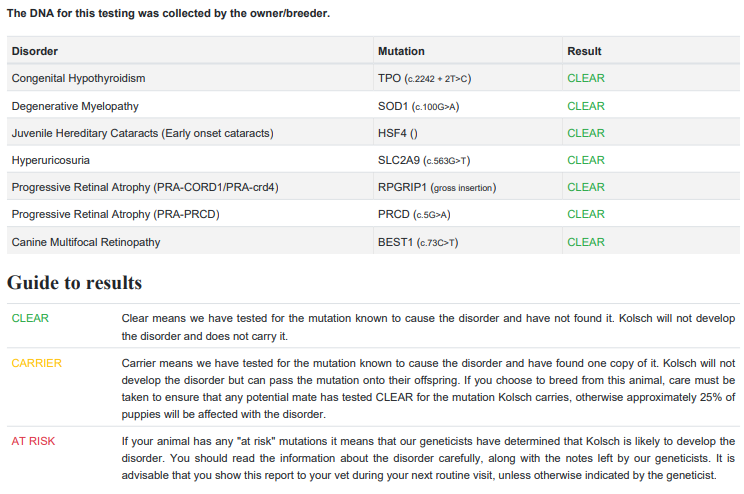Select the Progressive Retinal Atrophy (PRA-PRCD) entry
744x494 pixels.
tap(115, 214)
